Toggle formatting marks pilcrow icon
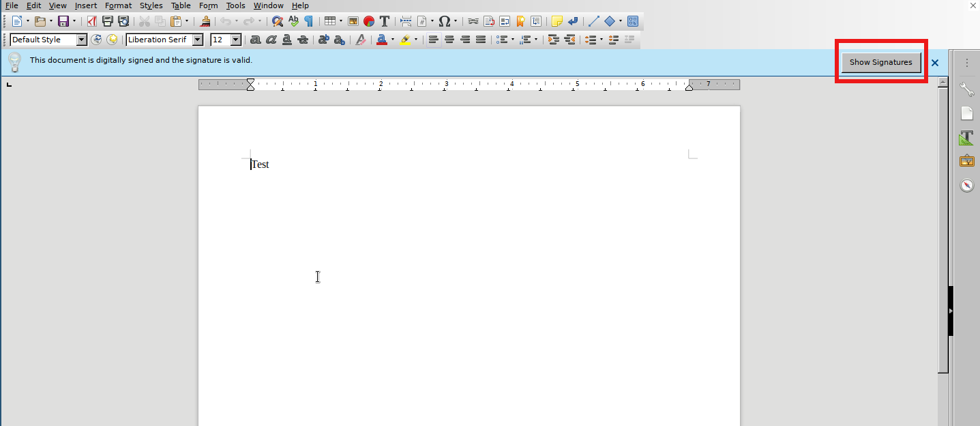This screenshot has height=426, width=980. tap(309, 22)
